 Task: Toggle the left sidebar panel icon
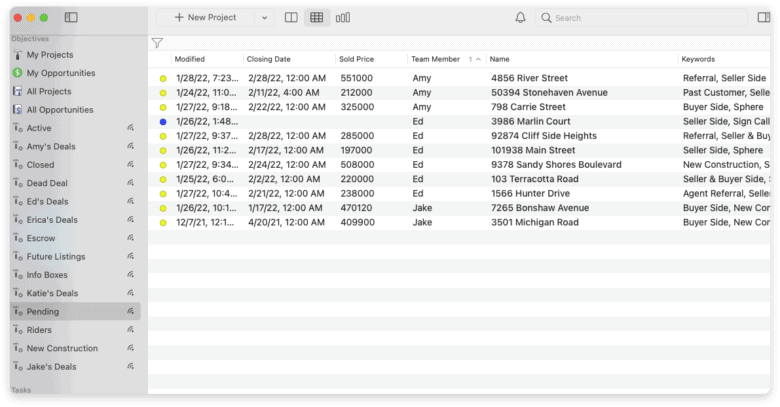71,18
